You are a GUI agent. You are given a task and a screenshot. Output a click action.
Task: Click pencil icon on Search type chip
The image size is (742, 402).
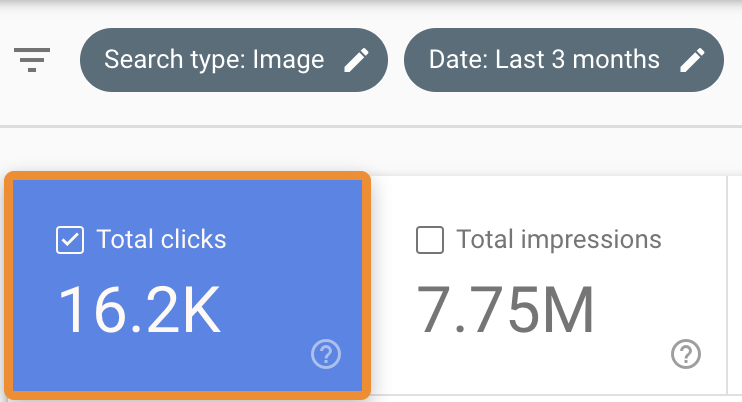click(x=356, y=60)
